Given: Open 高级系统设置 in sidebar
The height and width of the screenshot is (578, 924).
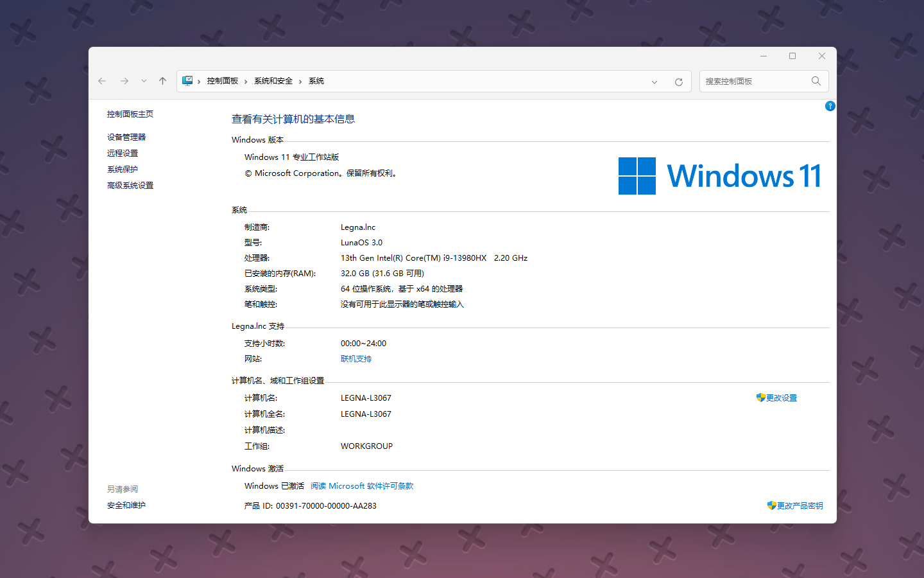Looking at the screenshot, I should pos(130,186).
